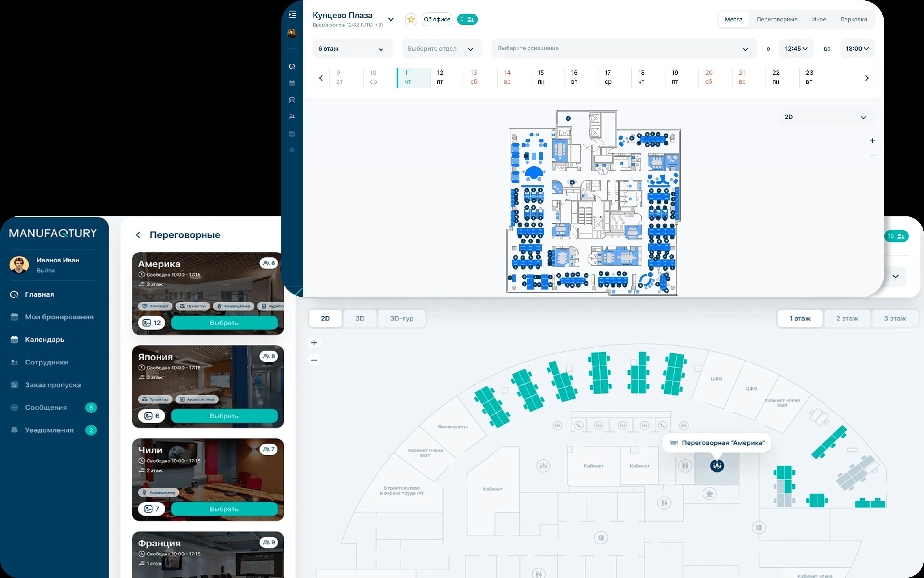Image resolution: width=924 pixels, height=578 pixels.
Task: Open the Выберите отдел dropdown
Action: click(442, 49)
